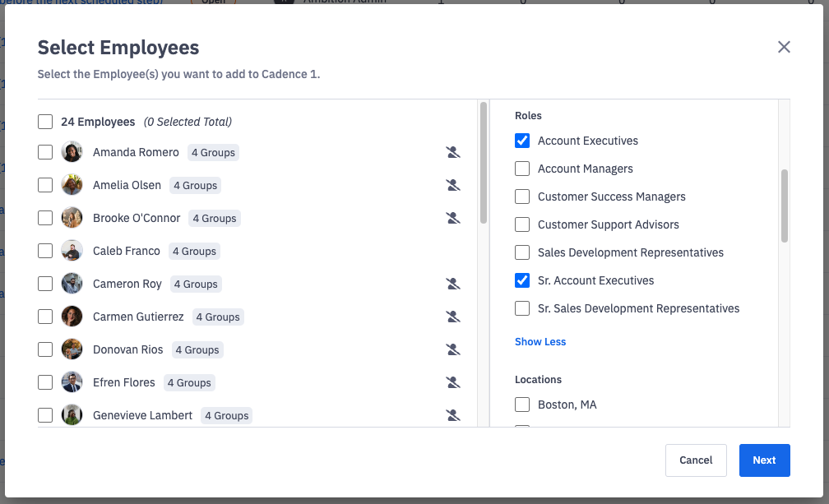The width and height of the screenshot is (829, 504).
Task: Enable the Account Managers role filter
Action: (522, 169)
